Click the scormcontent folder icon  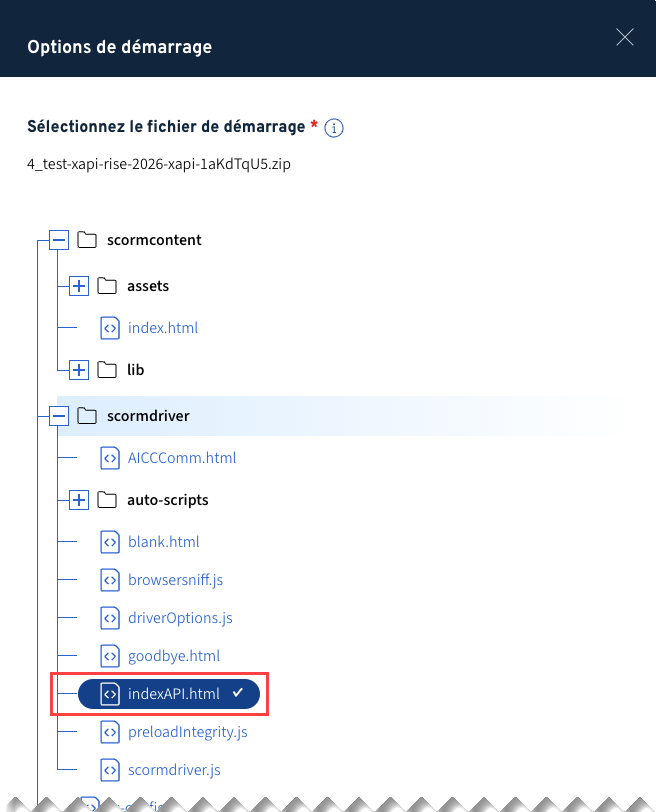[x=87, y=240]
